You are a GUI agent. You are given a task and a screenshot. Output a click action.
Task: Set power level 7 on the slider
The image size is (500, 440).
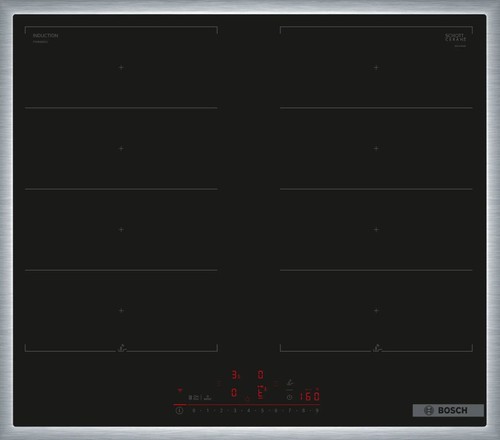tap(289, 410)
